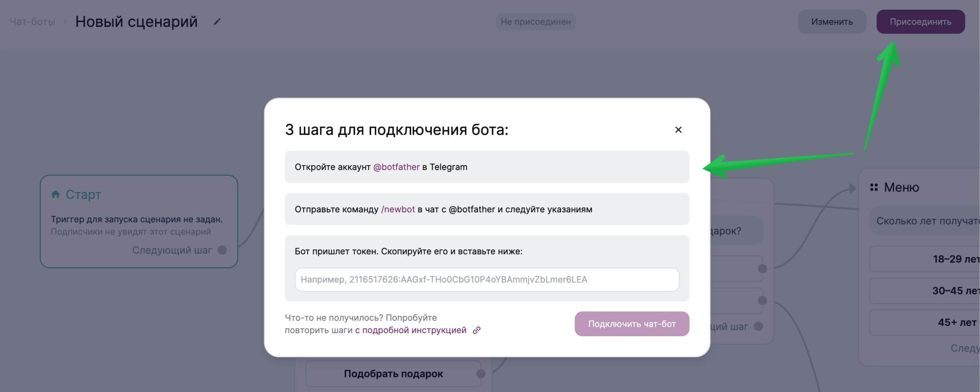Viewport: 980px width, 392px height.
Task: Click the Подобрать подарок button
Action: pos(393,374)
